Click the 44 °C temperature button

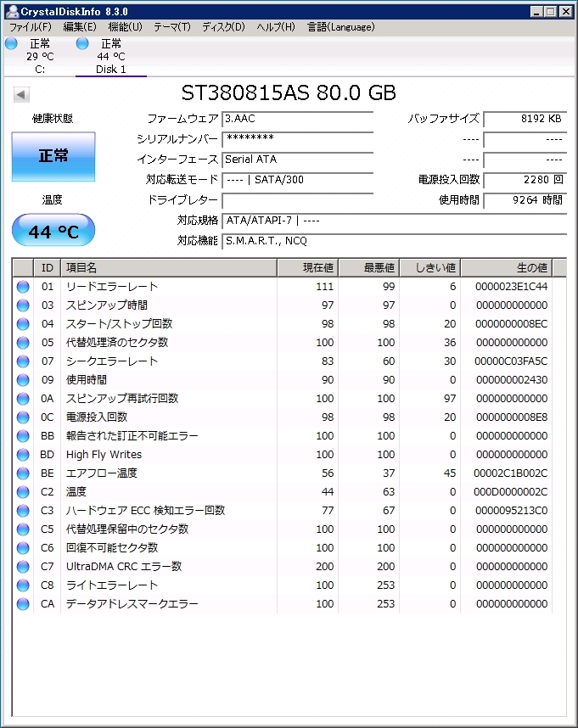tap(53, 230)
